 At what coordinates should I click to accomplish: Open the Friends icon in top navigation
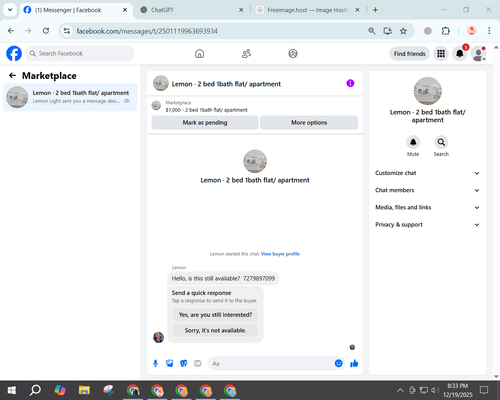pos(246,53)
